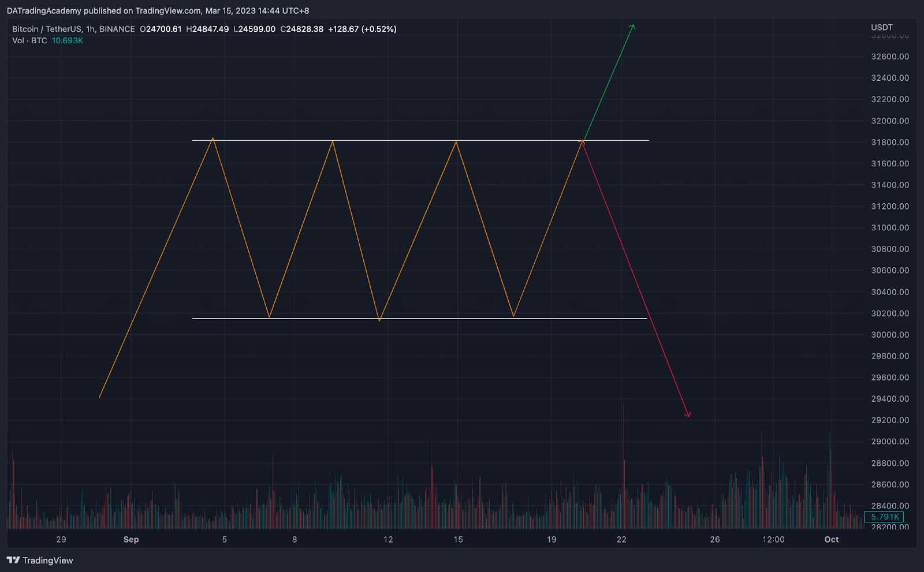924x572 pixels.
Task: Click the 29600.00 price axis label
Action: (890, 377)
